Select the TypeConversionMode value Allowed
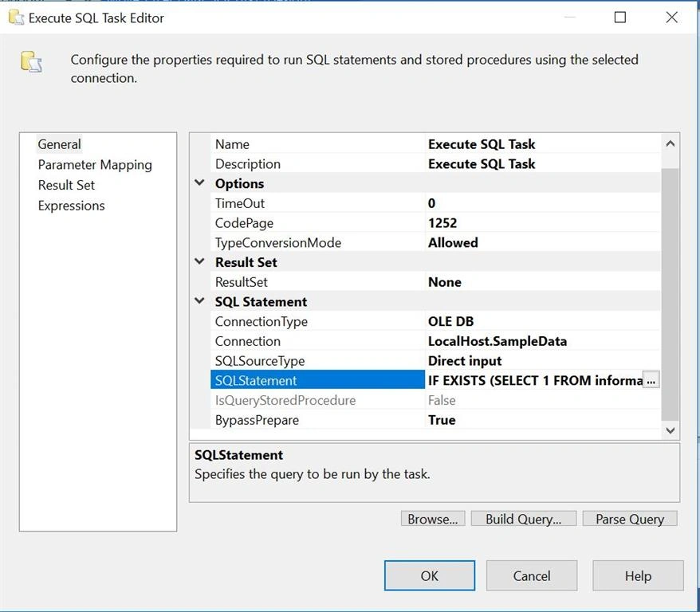700x612 pixels. coord(542,242)
